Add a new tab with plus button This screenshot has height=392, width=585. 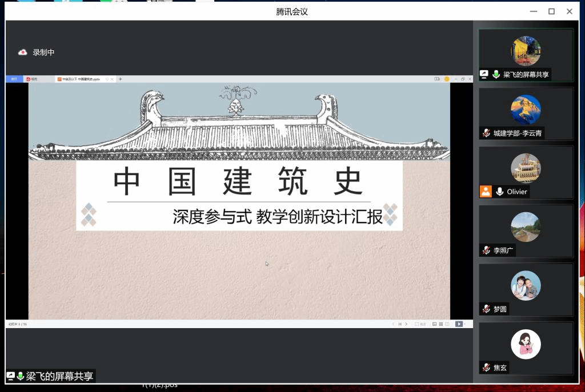coord(120,79)
